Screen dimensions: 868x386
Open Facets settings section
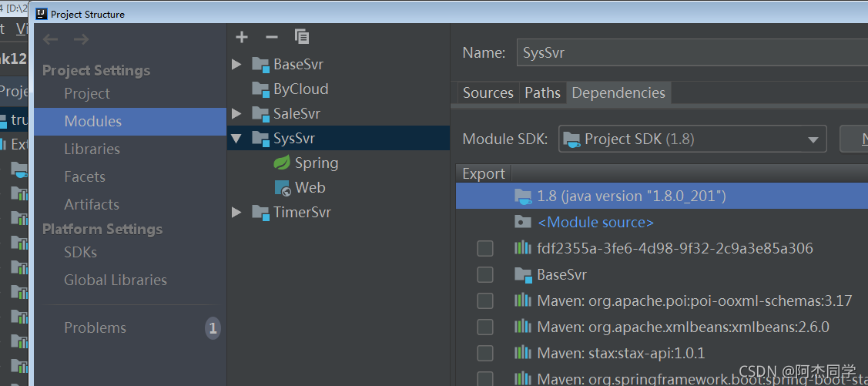(x=85, y=176)
